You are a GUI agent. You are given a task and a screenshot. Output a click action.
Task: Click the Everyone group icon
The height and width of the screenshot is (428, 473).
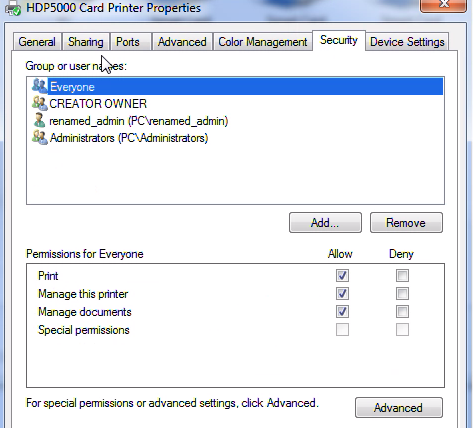point(40,86)
